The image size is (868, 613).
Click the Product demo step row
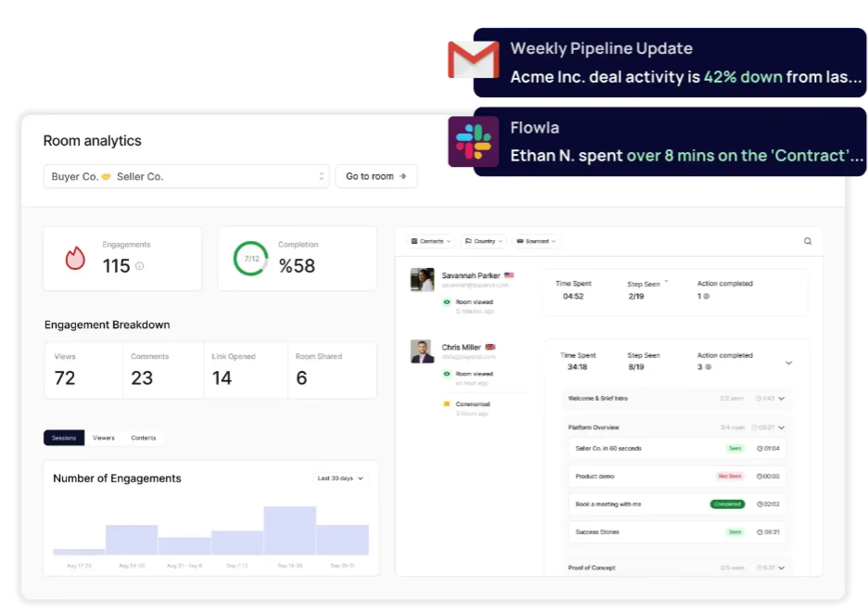click(x=677, y=477)
